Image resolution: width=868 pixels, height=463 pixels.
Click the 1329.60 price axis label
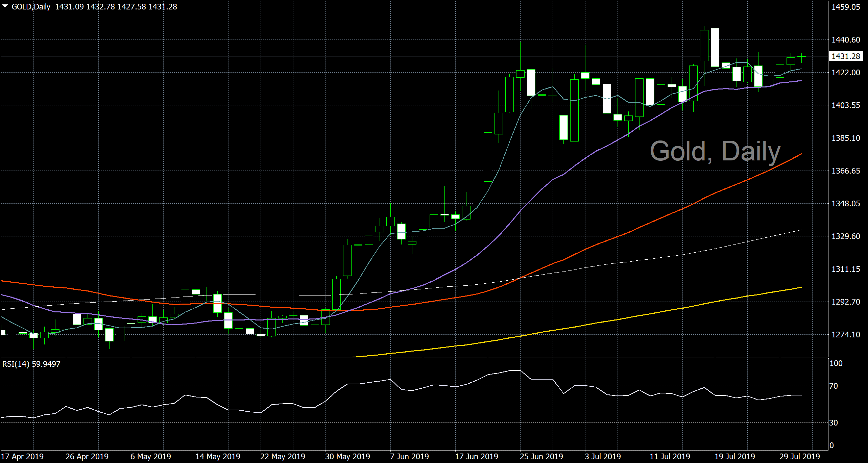click(846, 236)
